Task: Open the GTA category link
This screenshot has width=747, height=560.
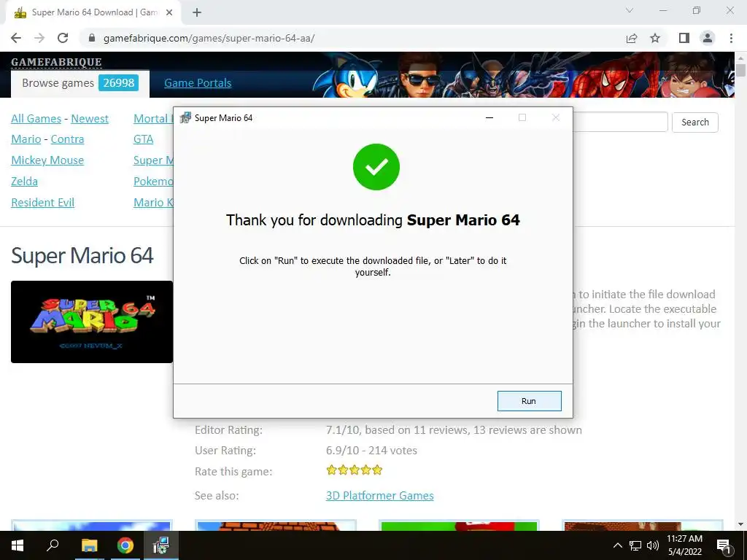Action: (x=144, y=139)
